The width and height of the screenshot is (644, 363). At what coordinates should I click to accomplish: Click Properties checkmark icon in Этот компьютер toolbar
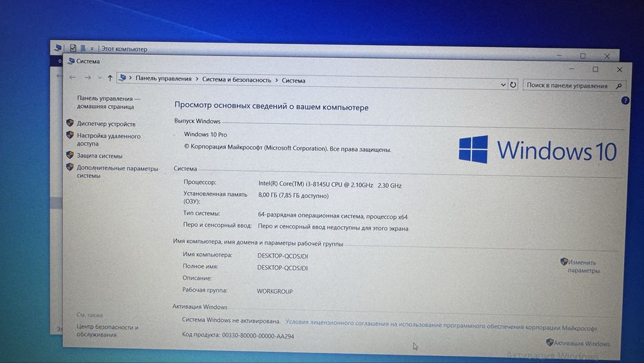[73, 48]
